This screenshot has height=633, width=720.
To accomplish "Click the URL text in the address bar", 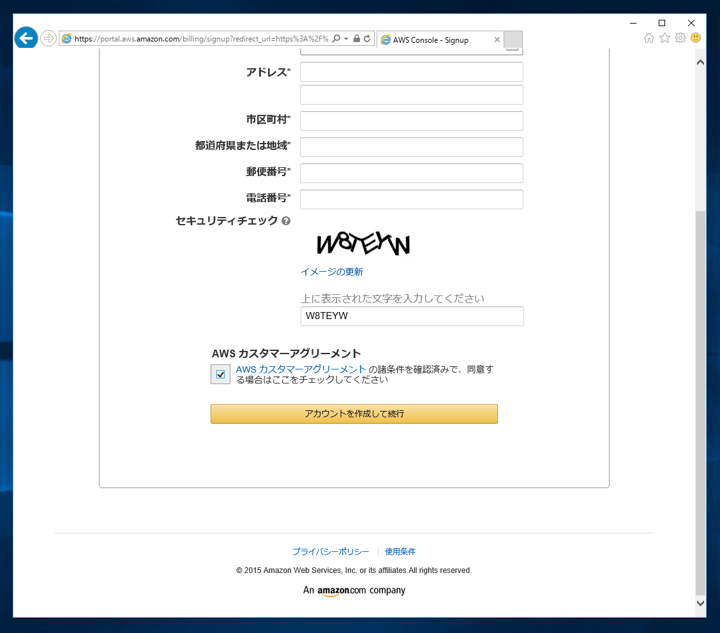I will [x=201, y=39].
